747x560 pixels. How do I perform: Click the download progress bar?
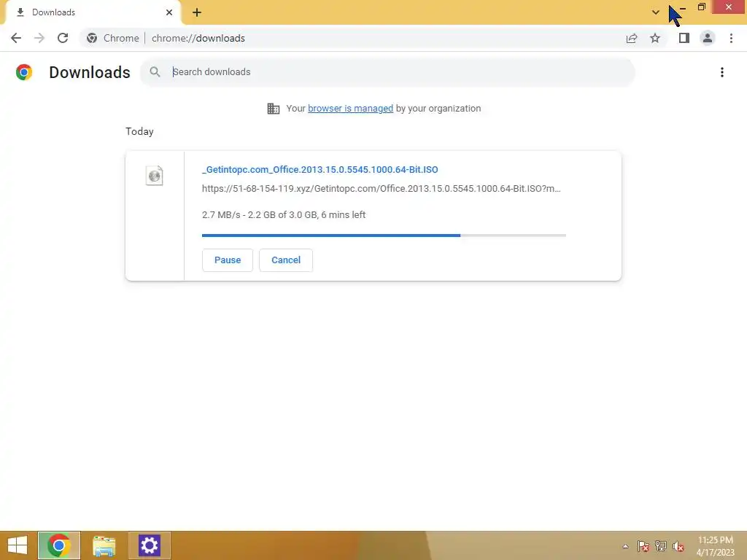pos(384,236)
